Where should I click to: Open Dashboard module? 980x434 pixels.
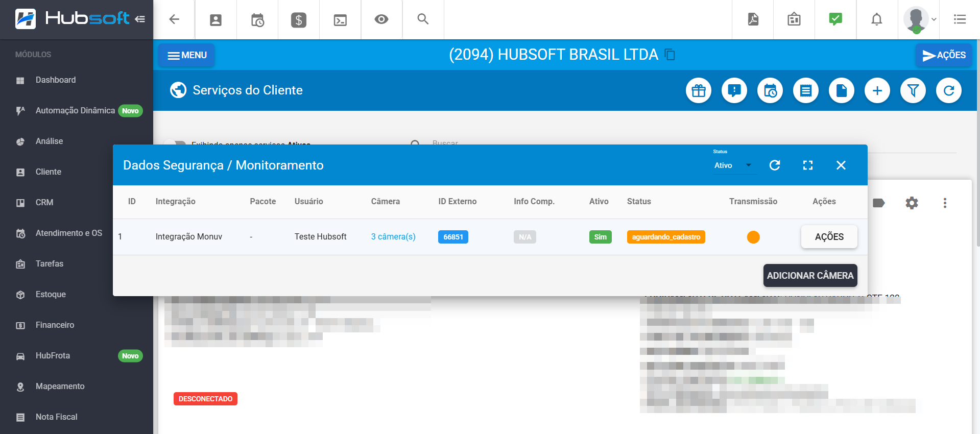coord(77,80)
